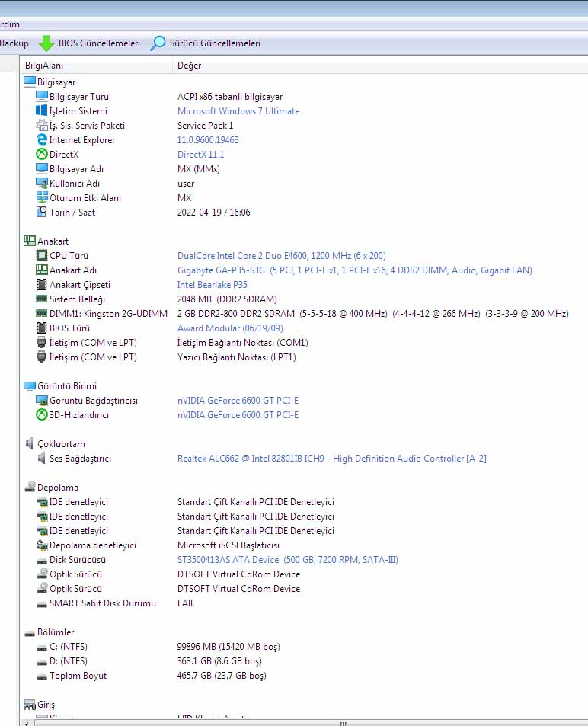Click the Sistem Belleği memory chip icon
Image resolution: width=588 pixels, height=726 pixels.
tap(42, 299)
